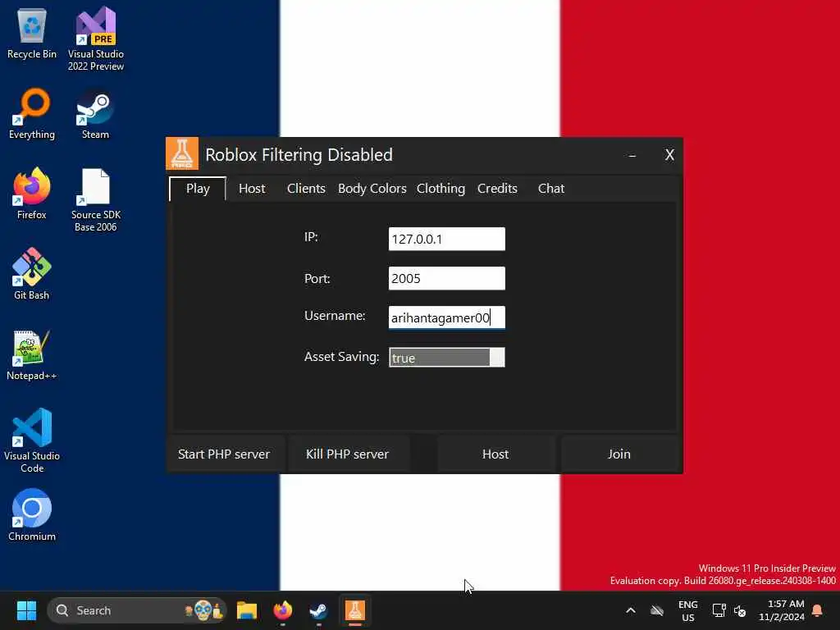Click the ENG US language indicator
The image size is (840, 630).
pyautogui.click(x=688, y=610)
